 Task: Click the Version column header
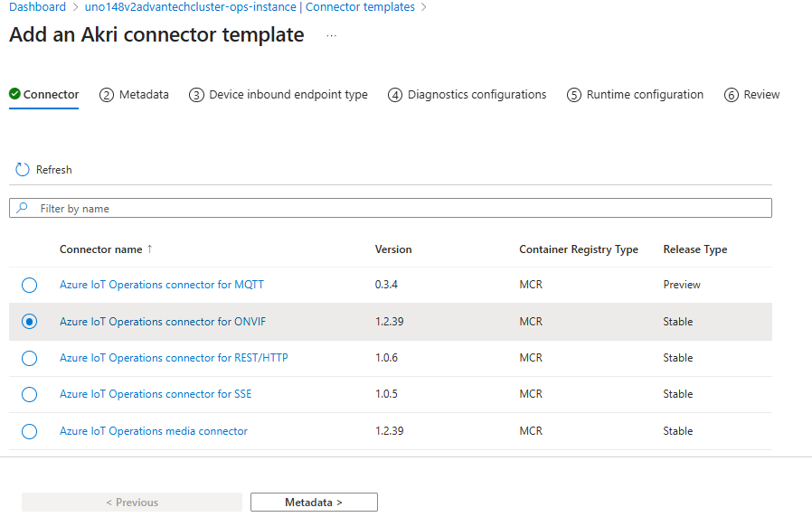393,249
